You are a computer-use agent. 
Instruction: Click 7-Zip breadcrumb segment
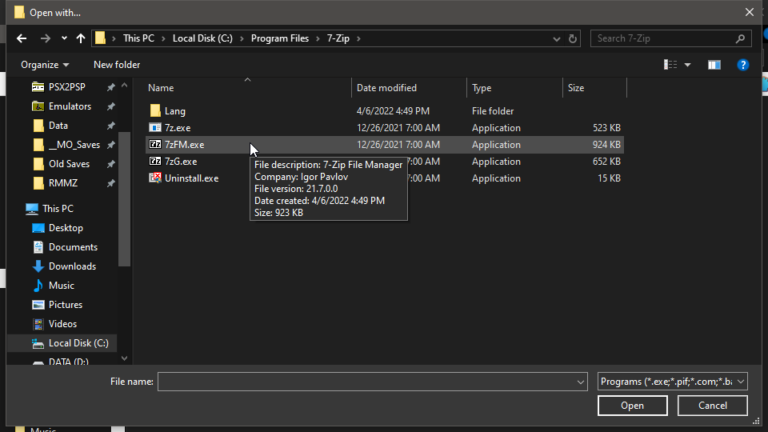[338, 38]
